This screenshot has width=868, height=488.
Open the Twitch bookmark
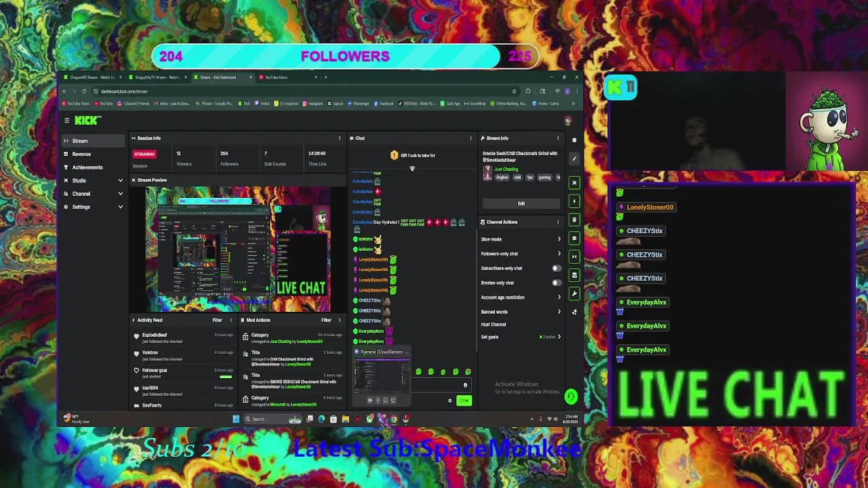click(262, 104)
